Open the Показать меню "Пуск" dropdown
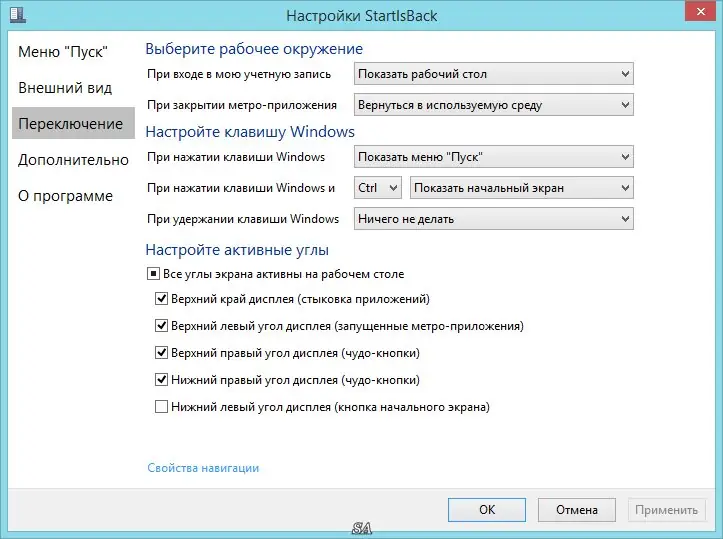Viewport: 723px width, 539px height. click(x=493, y=157)
